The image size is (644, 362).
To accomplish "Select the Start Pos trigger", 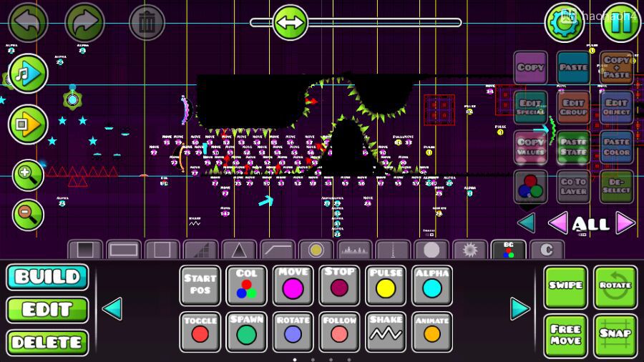I will [x=200, y=285].
